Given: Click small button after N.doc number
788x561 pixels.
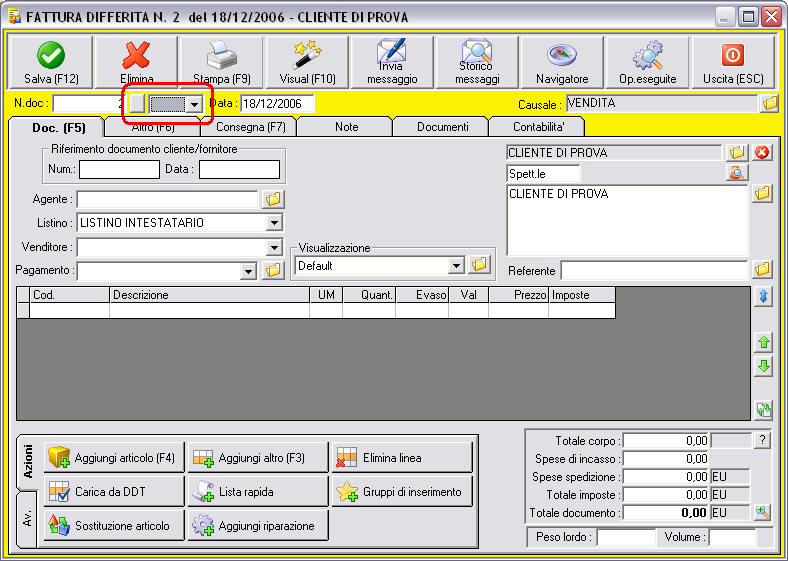Looking at the screenshot, I should tap(137, 104).
